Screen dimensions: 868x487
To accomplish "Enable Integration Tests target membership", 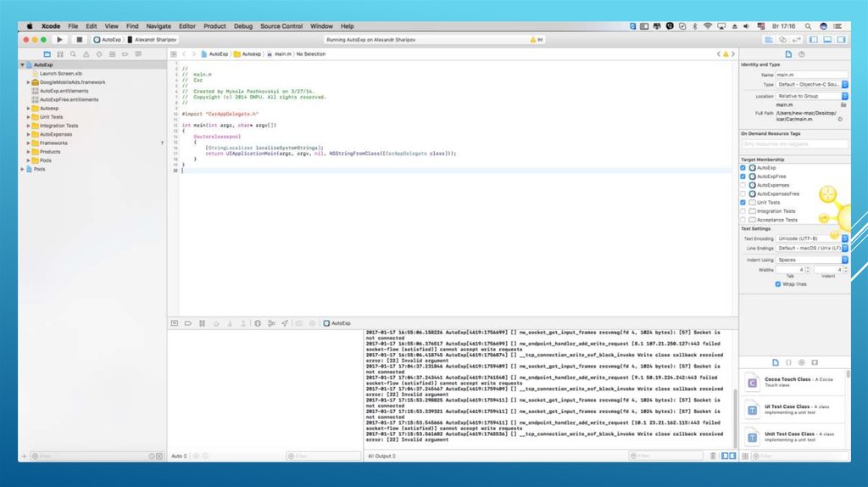I will (x=743, y=211).
